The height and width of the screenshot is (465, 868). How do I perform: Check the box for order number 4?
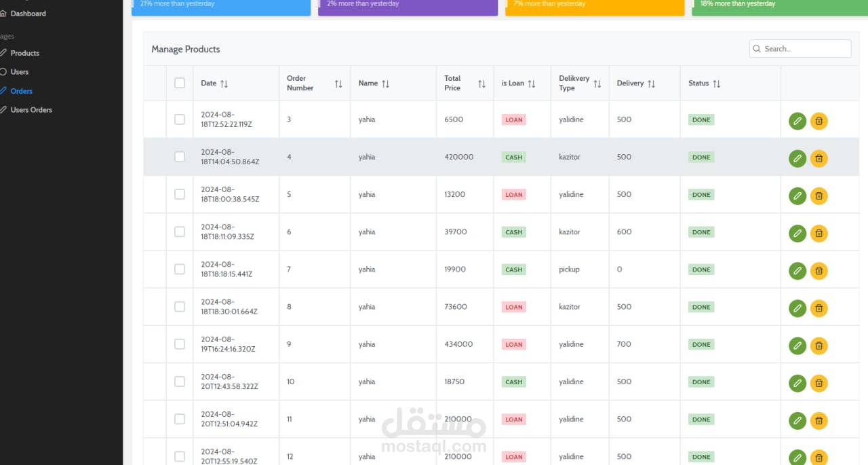click(180, 157)
